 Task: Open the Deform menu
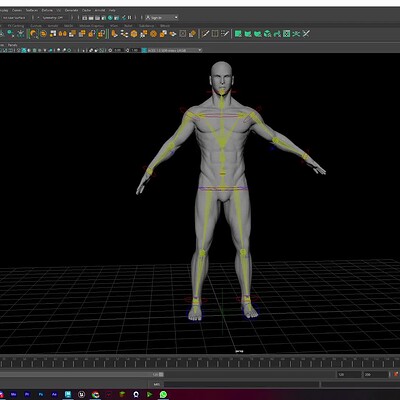47,10
